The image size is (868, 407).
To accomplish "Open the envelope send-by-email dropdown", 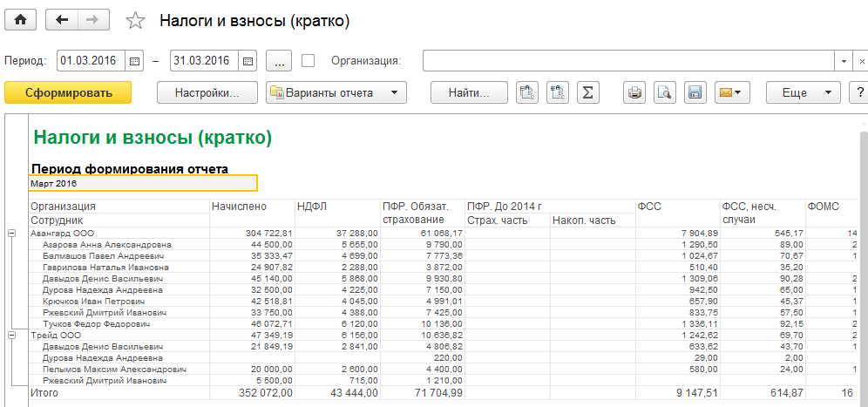I will (x=729, y=92).
